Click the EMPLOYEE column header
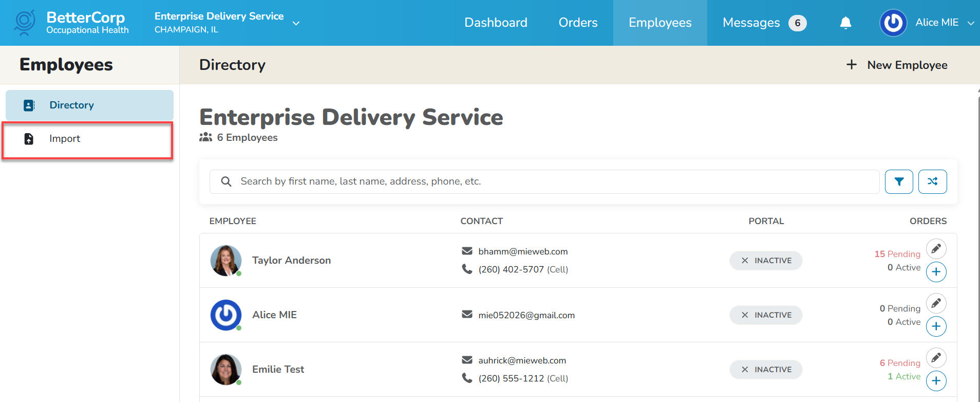 [233, 221]
